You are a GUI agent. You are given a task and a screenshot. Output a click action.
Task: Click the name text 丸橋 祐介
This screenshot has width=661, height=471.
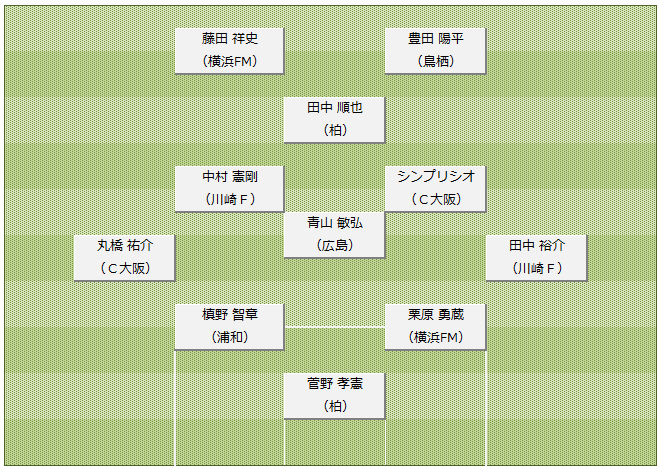tap(125, 245)
